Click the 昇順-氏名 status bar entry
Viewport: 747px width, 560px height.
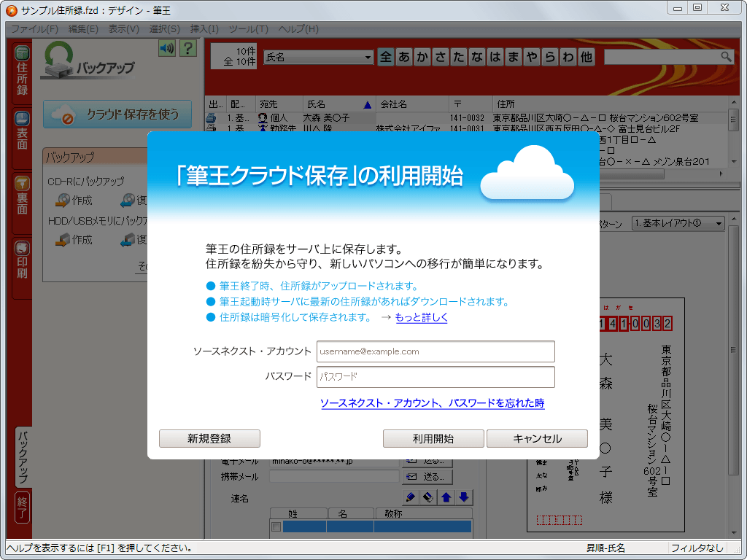point(605,548)
